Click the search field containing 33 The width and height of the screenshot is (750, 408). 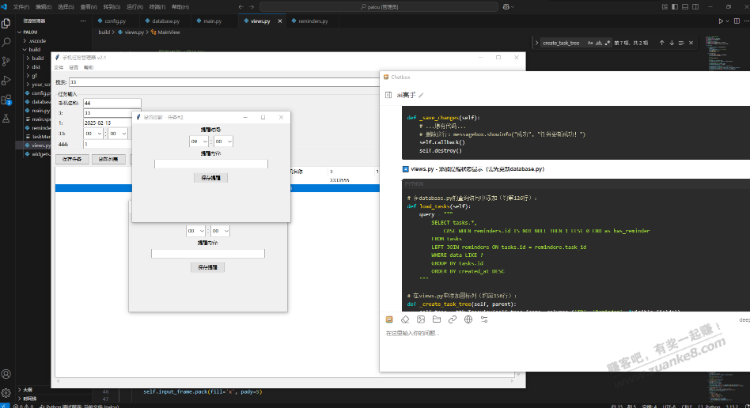224,82
